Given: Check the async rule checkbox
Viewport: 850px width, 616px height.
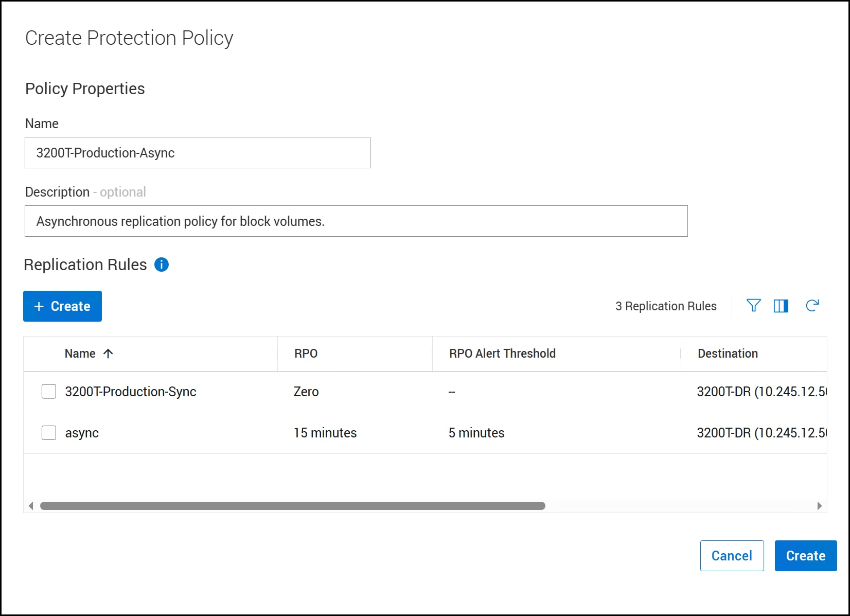Looking at the screenshot, I should point(49,433).
